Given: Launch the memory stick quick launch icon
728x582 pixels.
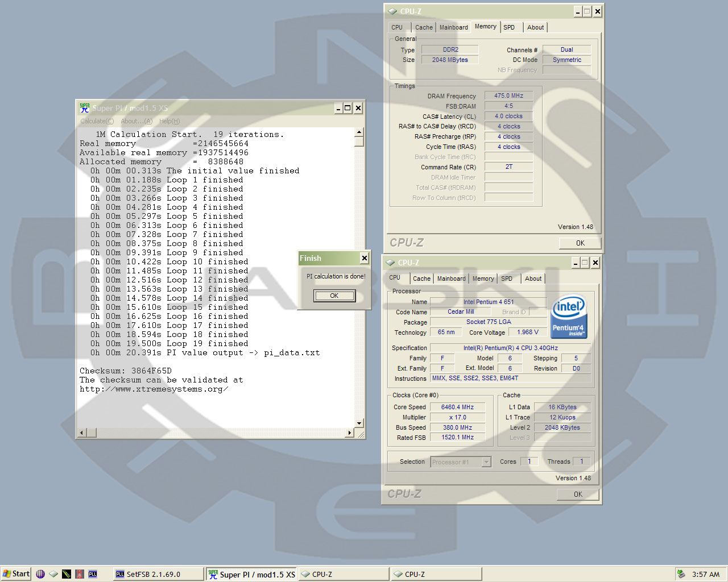Looking at the screenshot, I should pos(67,574).
